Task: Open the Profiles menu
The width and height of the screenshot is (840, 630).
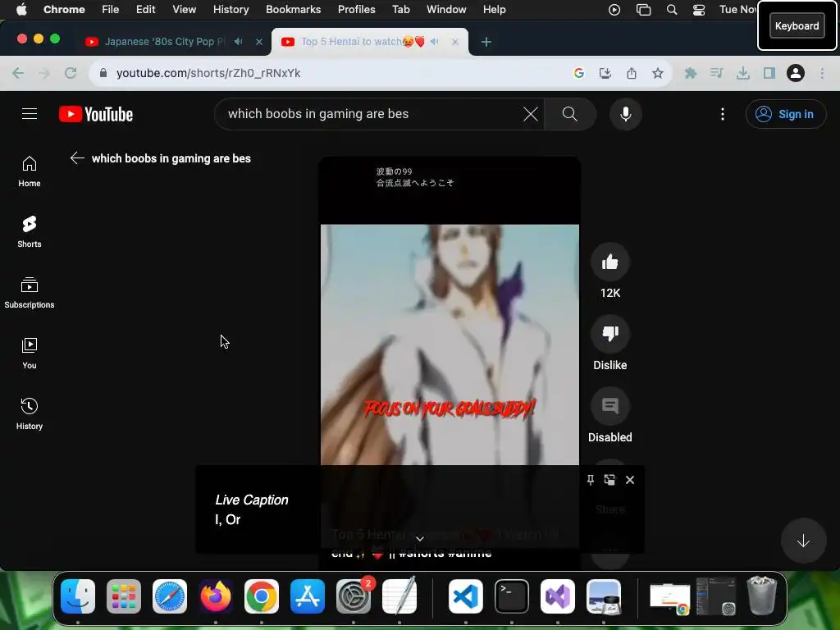Action: pos(356,9)
